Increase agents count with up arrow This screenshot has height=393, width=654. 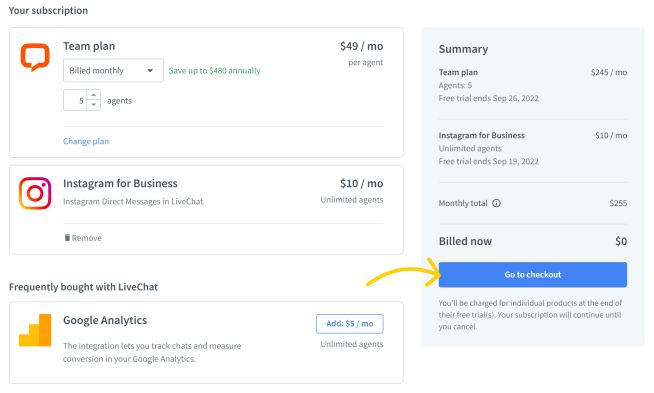(x=93, y=95)
